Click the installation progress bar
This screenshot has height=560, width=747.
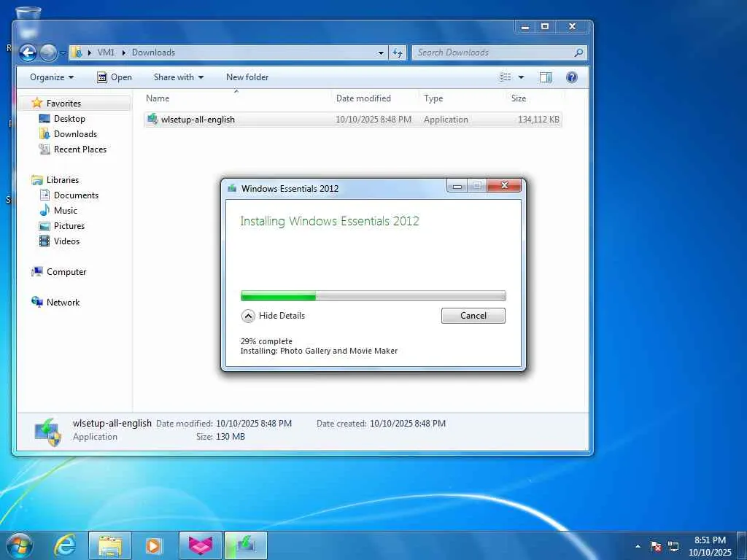373,296
